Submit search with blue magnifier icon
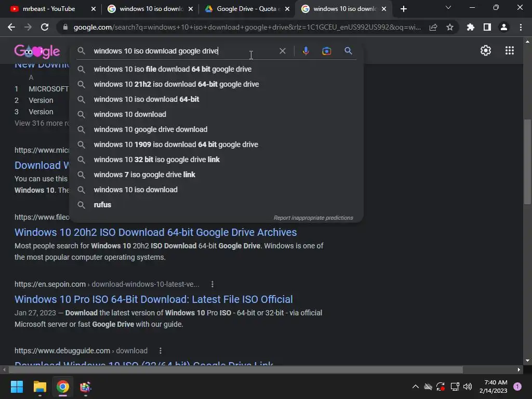The height and width of the screenshot is (399, 532). pyautogui.click(x=348, y=51)
